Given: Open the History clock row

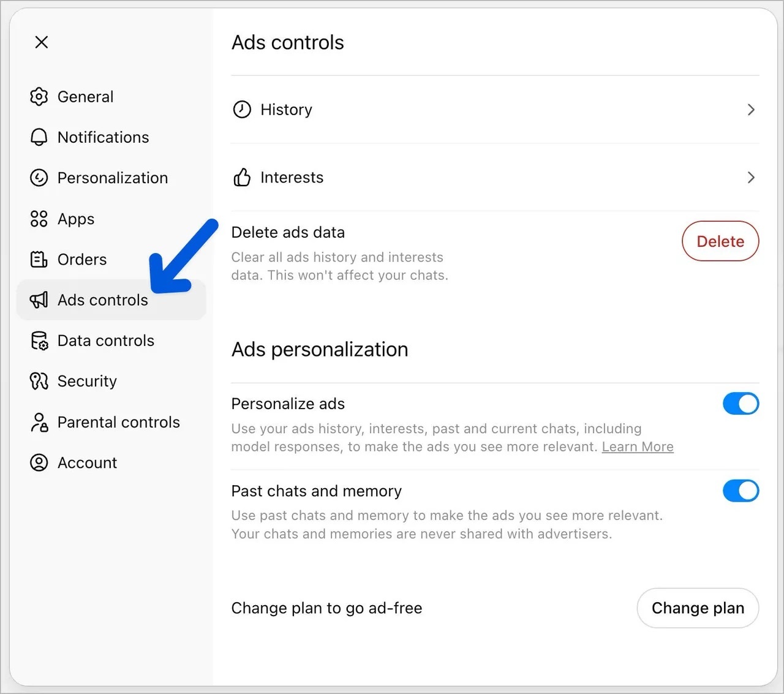Looking at the screenshot, I should (286, 110).
